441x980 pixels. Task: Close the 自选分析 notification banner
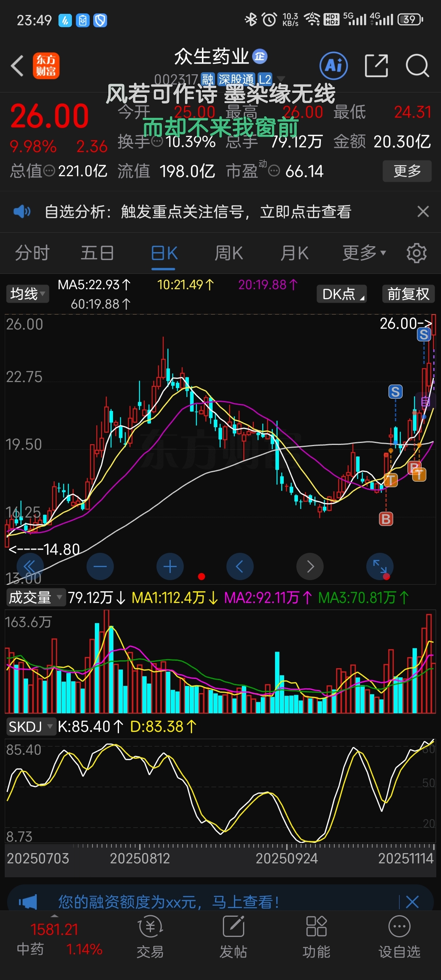(x=423, y=212)
